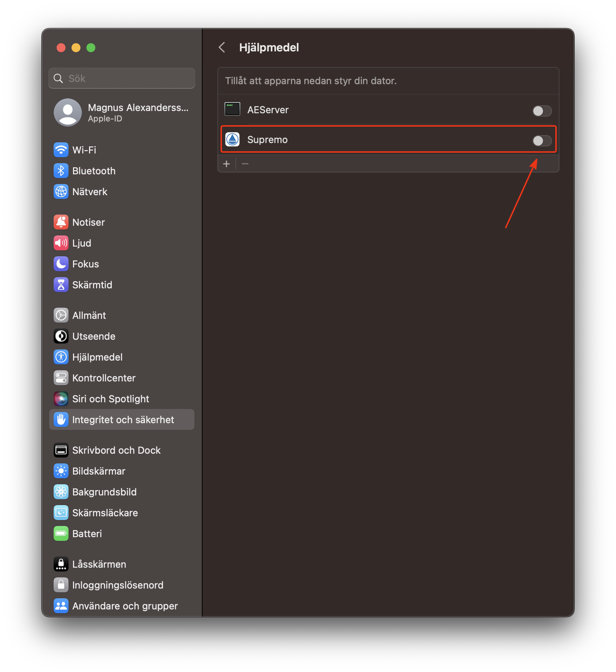Open the Inloggningslösenord padlock icon

(x=61, y=585)
